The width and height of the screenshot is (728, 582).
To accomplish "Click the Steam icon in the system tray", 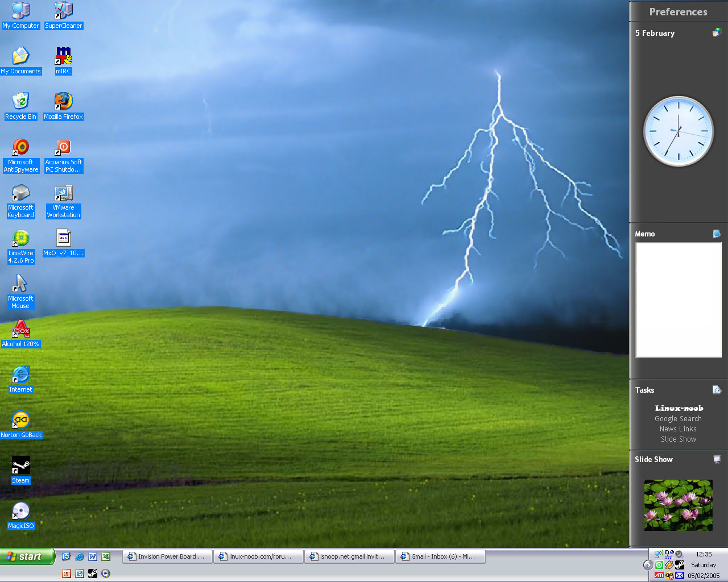I will [679, 565].
